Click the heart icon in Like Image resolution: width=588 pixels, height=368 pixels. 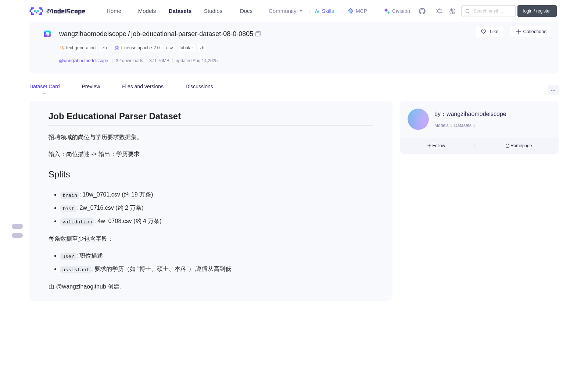[484, 32]
